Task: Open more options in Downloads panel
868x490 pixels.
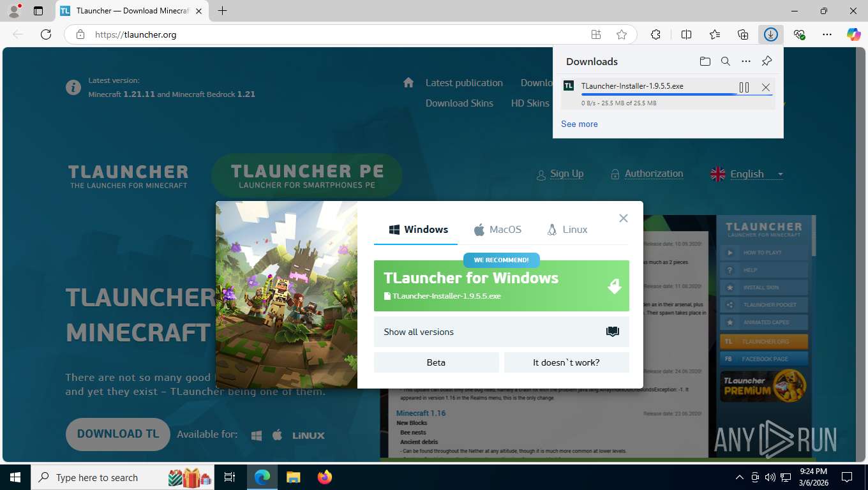Action: [x=746, y=61]
